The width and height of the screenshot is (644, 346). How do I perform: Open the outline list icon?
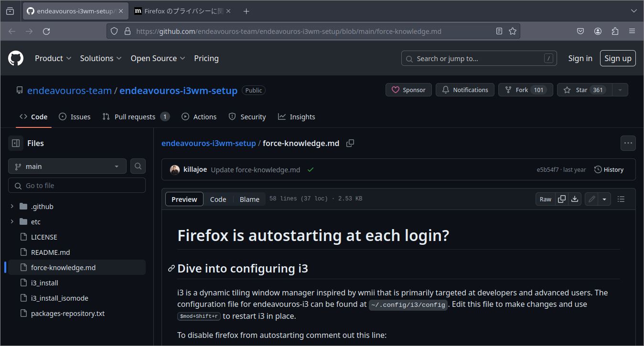tap(621, 199)
